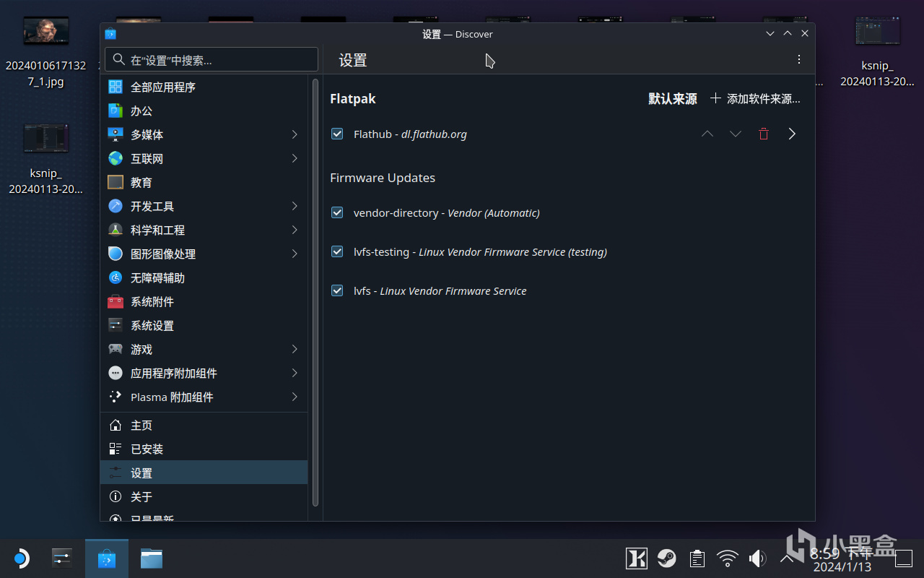Go to 主页 via the house icon
The image size is (924, 578).
[115, 425]
